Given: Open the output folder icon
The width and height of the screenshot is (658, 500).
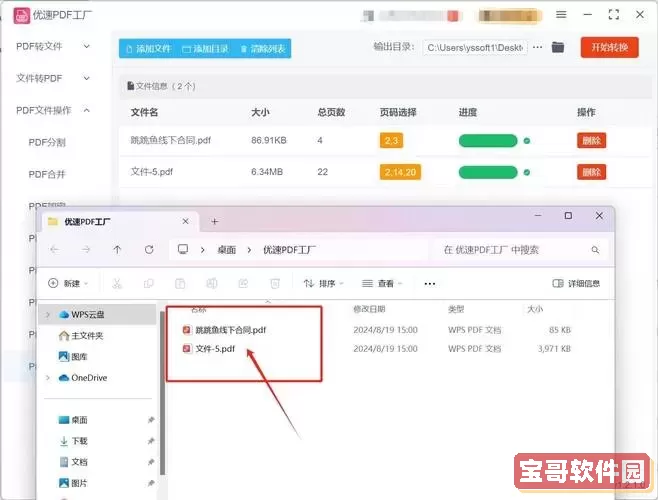Looking at the screenshot, I should coord(558,47).
